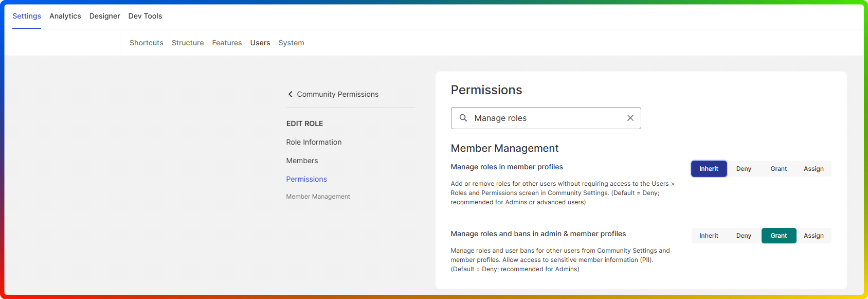This screenshot has height=299, width=868.
Task: Select Inherit for Manage roles in member profiles
Action: click(x=709, y=169)
